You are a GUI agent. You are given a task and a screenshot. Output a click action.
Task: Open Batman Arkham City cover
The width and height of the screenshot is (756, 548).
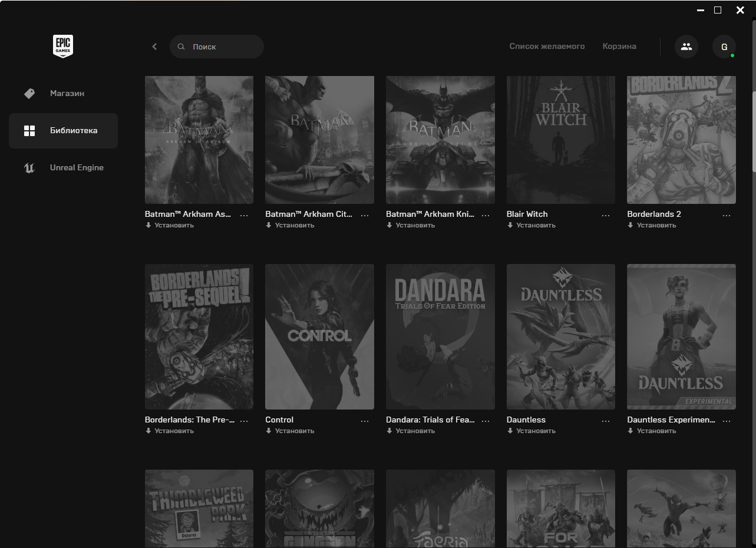(319, 140)
